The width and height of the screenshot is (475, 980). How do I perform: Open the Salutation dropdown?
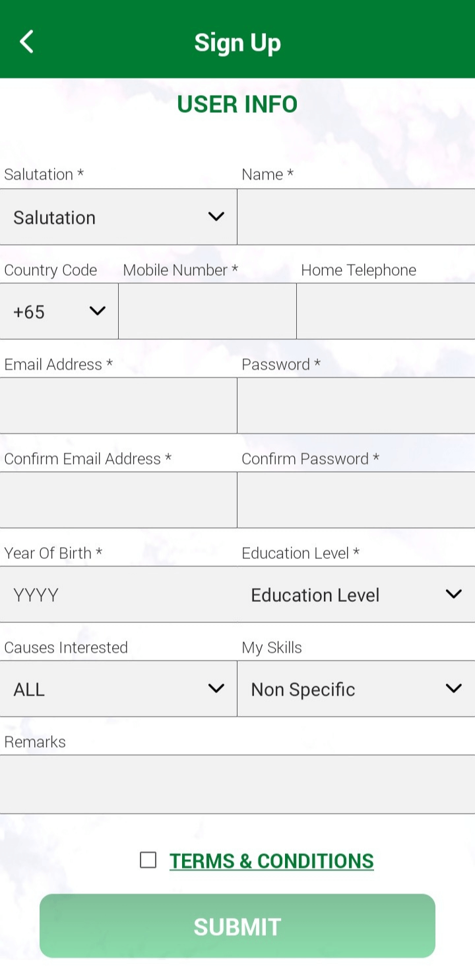[x=119, y=217]
